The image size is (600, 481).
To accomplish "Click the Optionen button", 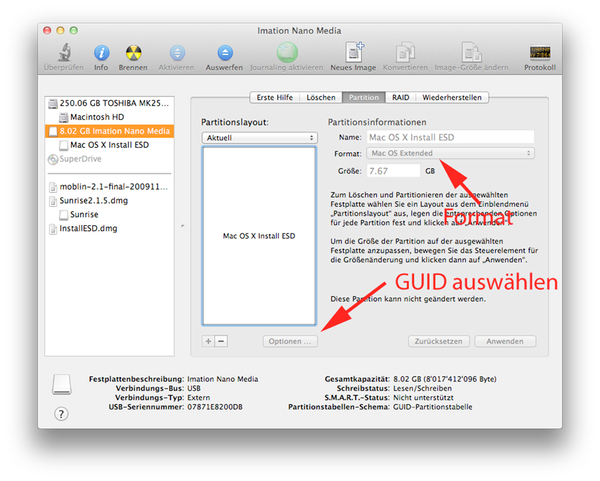I will [x=291, y=341].
